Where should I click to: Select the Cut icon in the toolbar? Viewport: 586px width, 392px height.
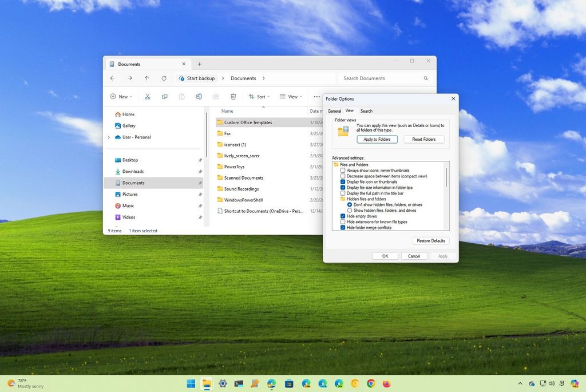tap(147, 97)
